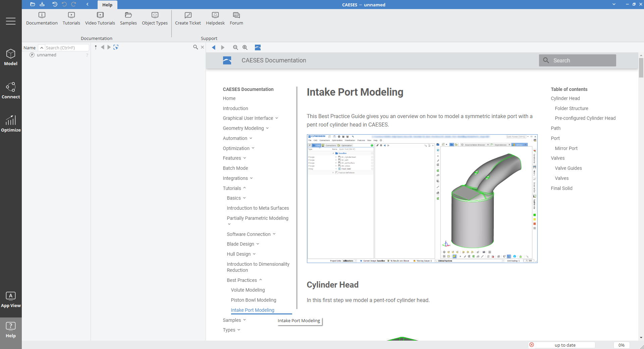The image size is (644, 349).
Task: Jump to Mirror Port section
Action: coord(566,148)
